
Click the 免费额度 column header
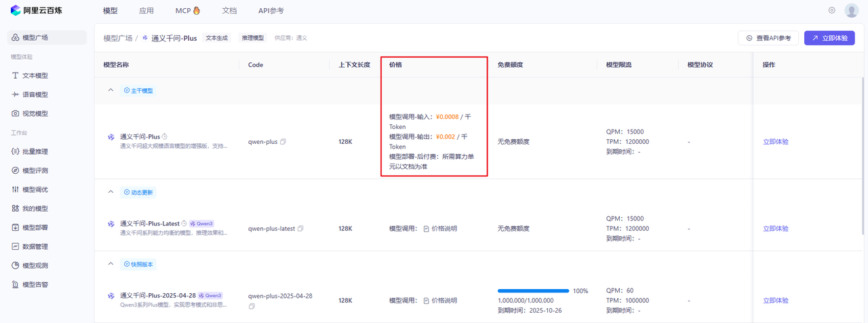pos(510,64)
